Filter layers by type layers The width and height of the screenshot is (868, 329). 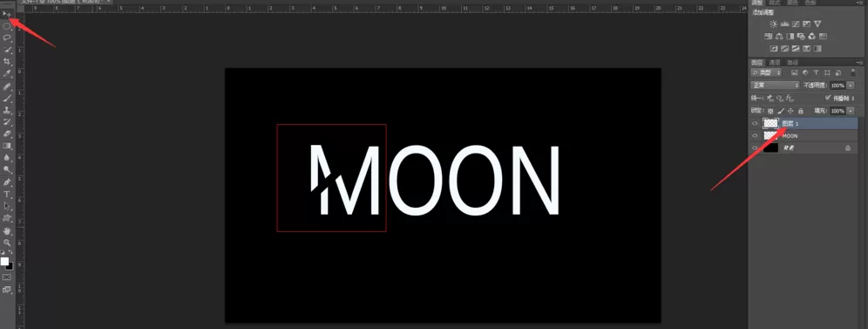[816, 72]
